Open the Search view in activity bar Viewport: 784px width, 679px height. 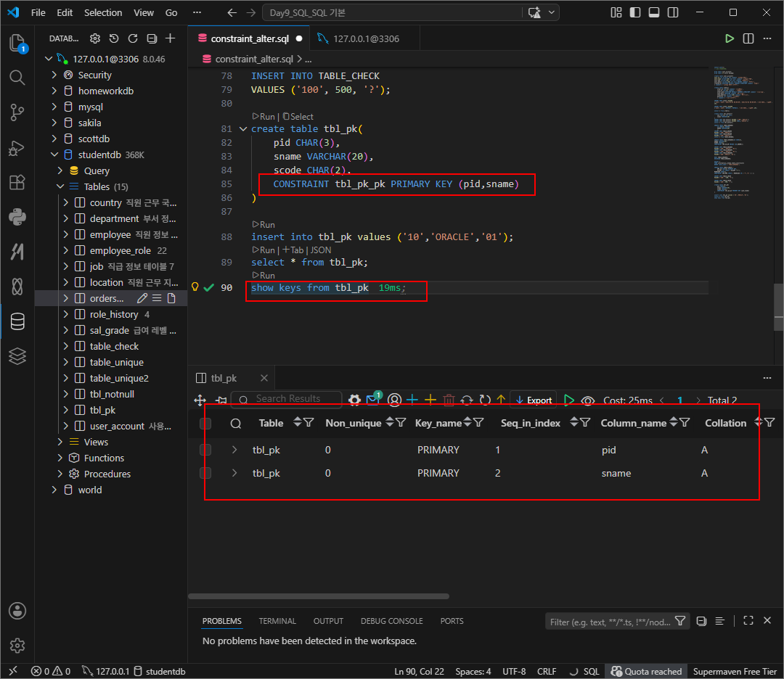tap(17, 78)
